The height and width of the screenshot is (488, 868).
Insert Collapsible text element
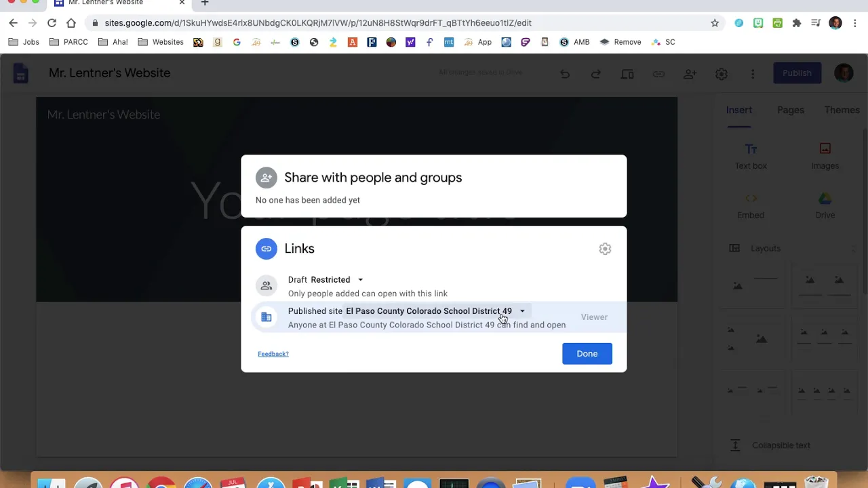(x=770, y=445)
